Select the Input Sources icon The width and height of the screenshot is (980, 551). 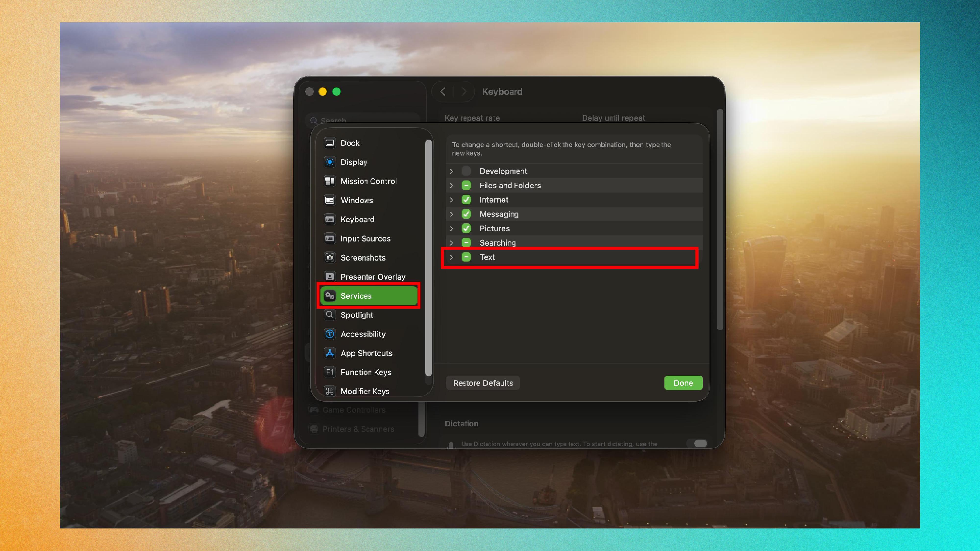pyautogui.click(x=330, y=239)
